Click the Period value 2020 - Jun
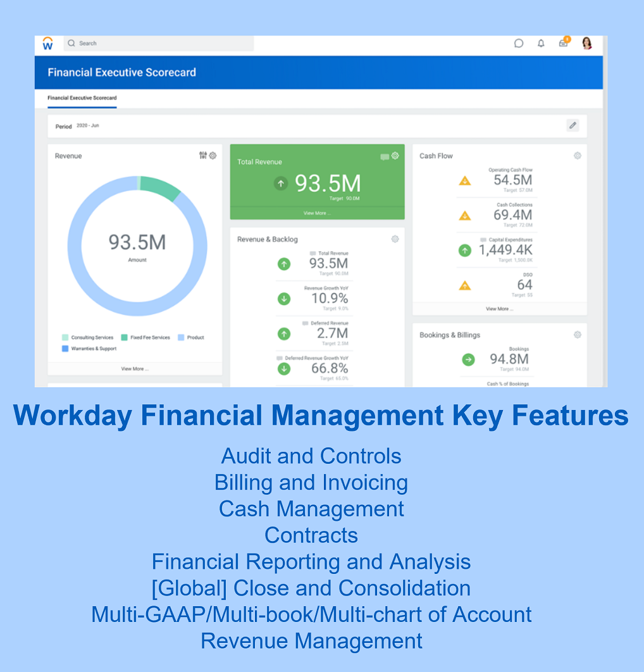Viewport: 644px width, 672px height. (x=87, y=125)
